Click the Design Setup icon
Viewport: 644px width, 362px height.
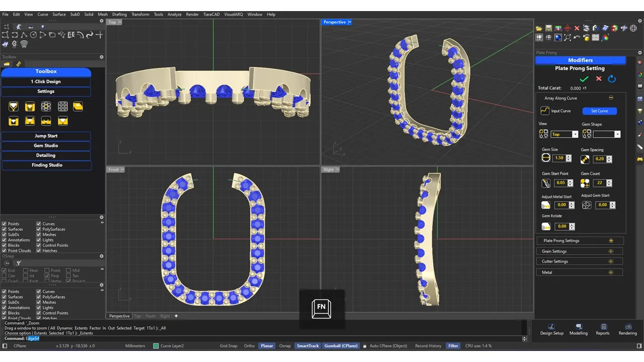[551, 327]
